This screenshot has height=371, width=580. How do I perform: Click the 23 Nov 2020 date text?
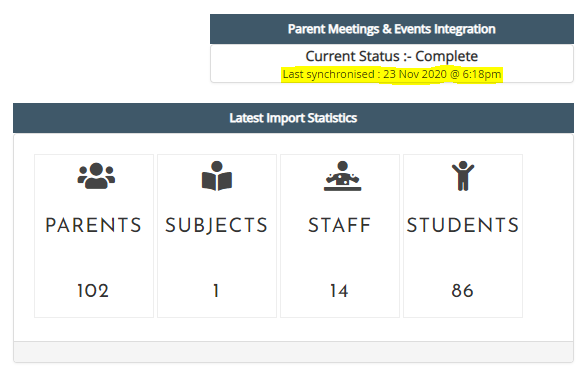pyautogui.click(x=415, y=74)
